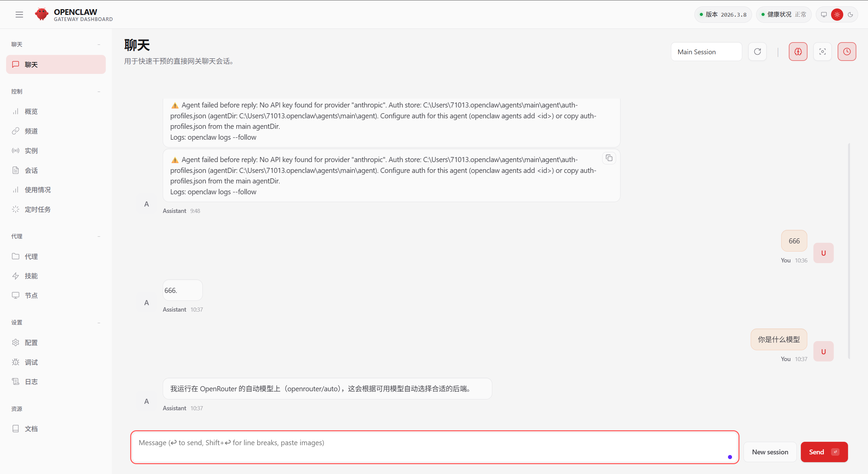Collapse the 代理 sidebar section
868x474 pixels.
pyautogui.click(x=99, y=236)
